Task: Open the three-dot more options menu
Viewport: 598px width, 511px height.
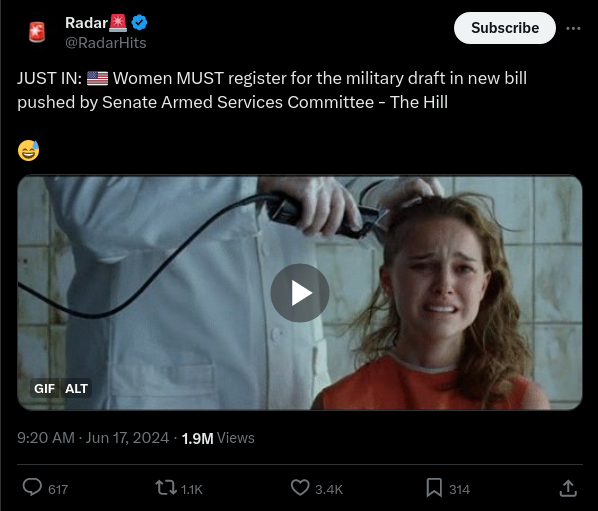Action: 573,28
